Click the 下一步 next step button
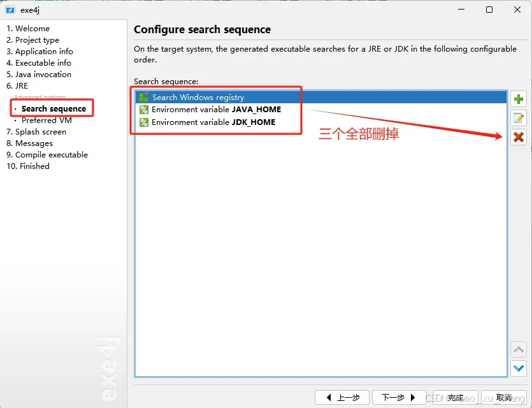Image resolution: width=532 pixels, height=408 pixels. pyautogui.click(x=399, y=397)
